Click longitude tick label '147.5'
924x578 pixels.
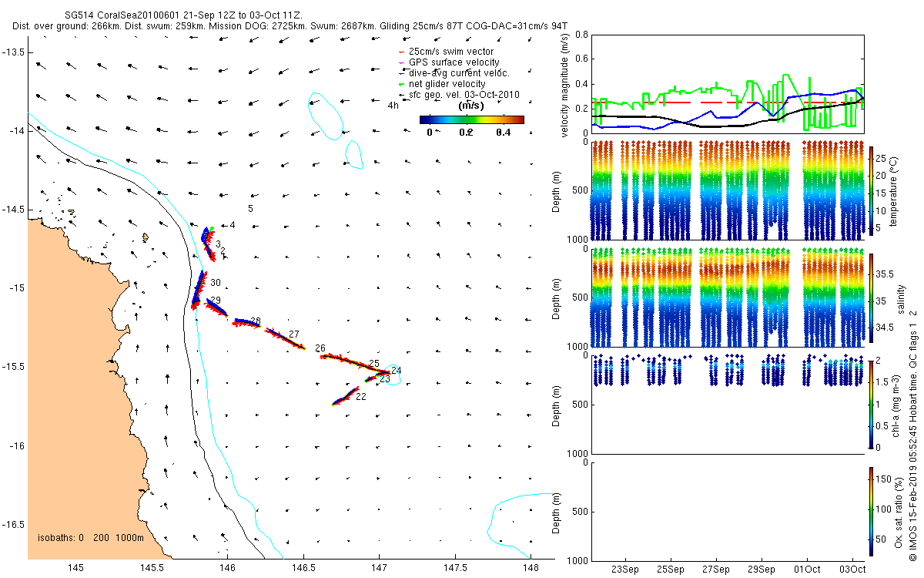(x=454, y=568)
